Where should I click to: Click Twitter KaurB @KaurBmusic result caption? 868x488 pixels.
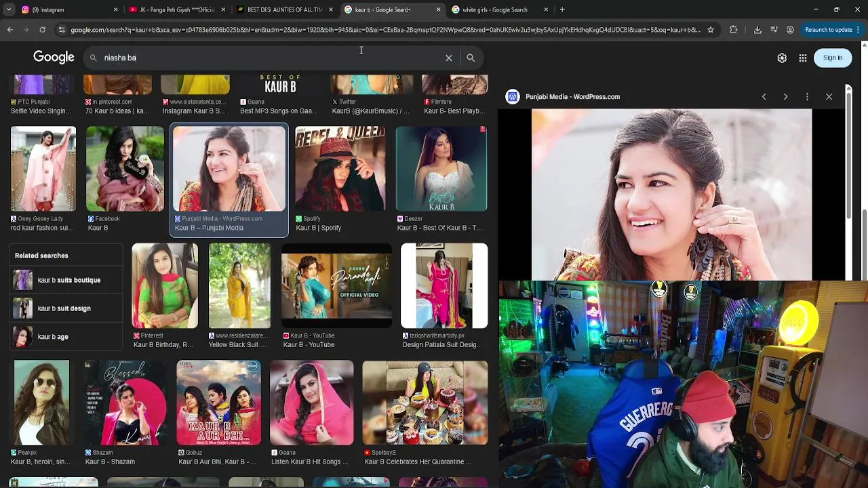(370, 111)
